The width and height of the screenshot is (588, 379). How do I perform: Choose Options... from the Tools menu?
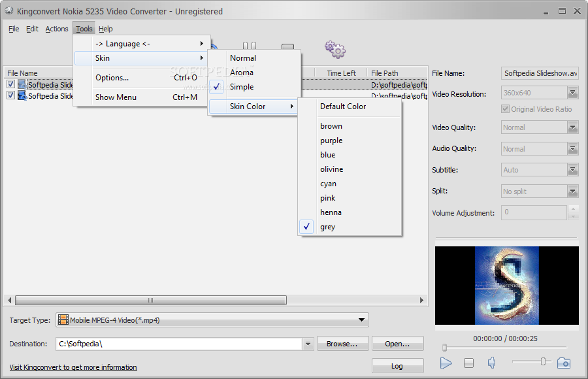point(141,78)
